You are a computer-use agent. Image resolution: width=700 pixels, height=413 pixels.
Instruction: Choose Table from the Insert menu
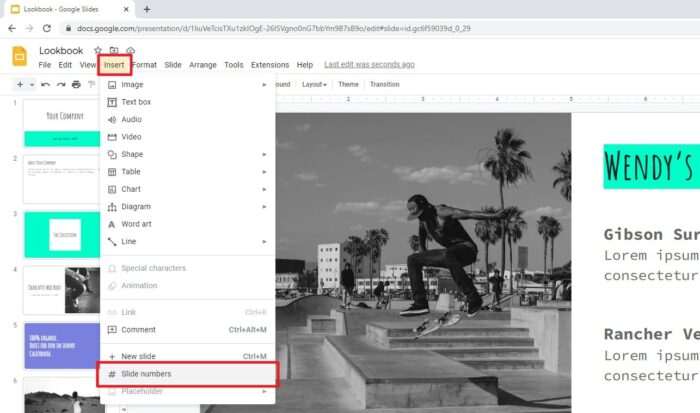click(187, 171)
